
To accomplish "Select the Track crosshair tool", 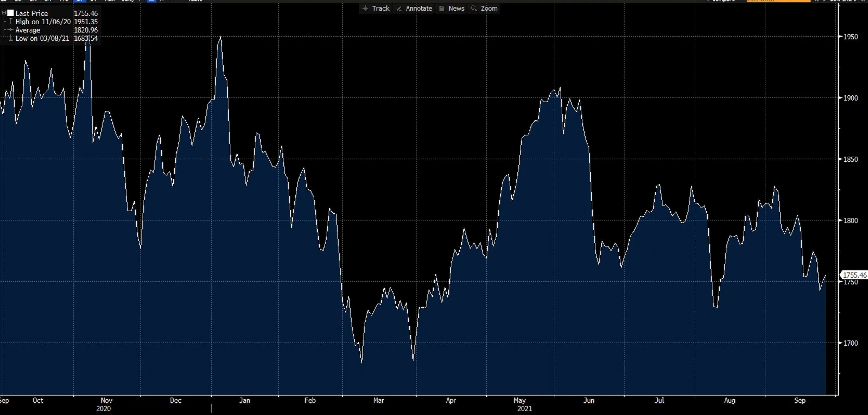I will pyautogui.click(x=376, y=8).
